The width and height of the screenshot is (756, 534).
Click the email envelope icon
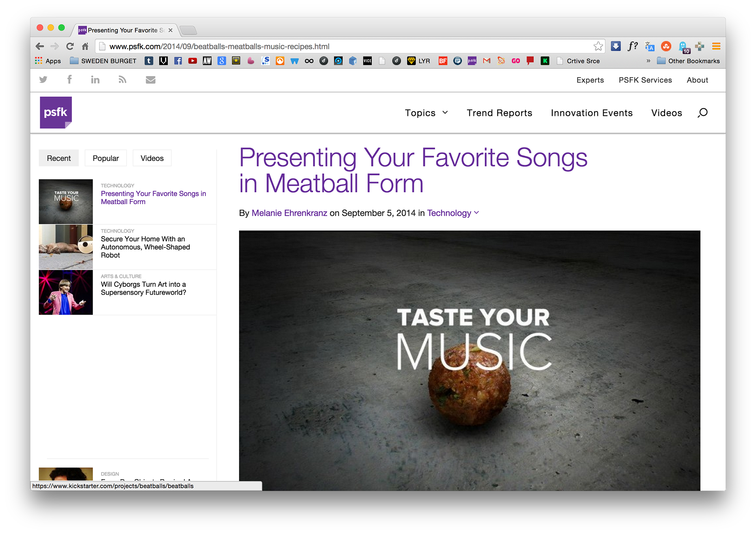150,80
